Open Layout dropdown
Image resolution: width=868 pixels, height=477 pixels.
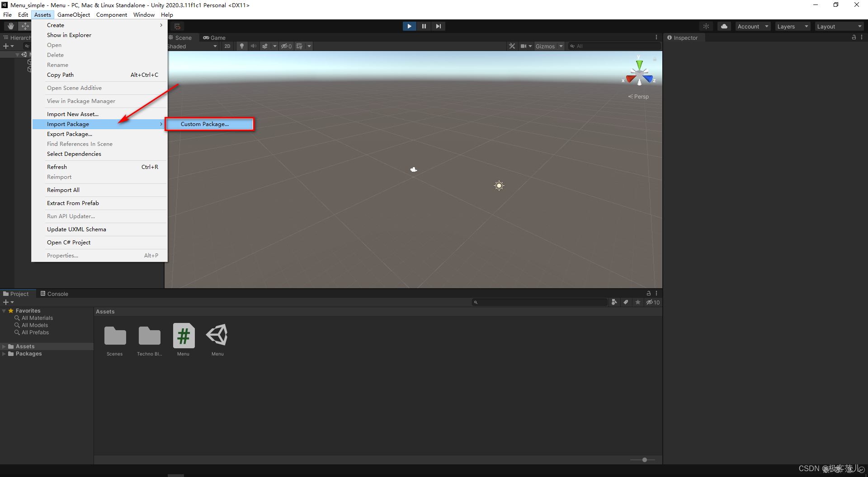point(840,26)
